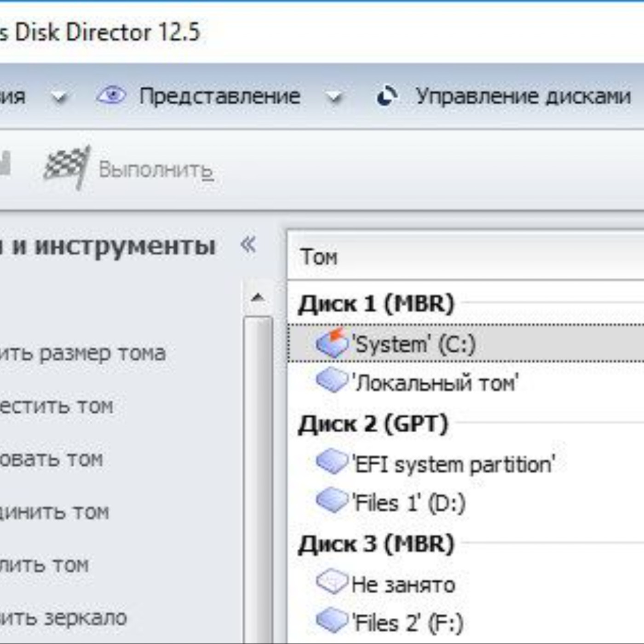The width and height of the screenshot is (644, 644).
Task: Select the 'Files 2' (F:) row
Action: pyautogui.click(x=466, y=623)
